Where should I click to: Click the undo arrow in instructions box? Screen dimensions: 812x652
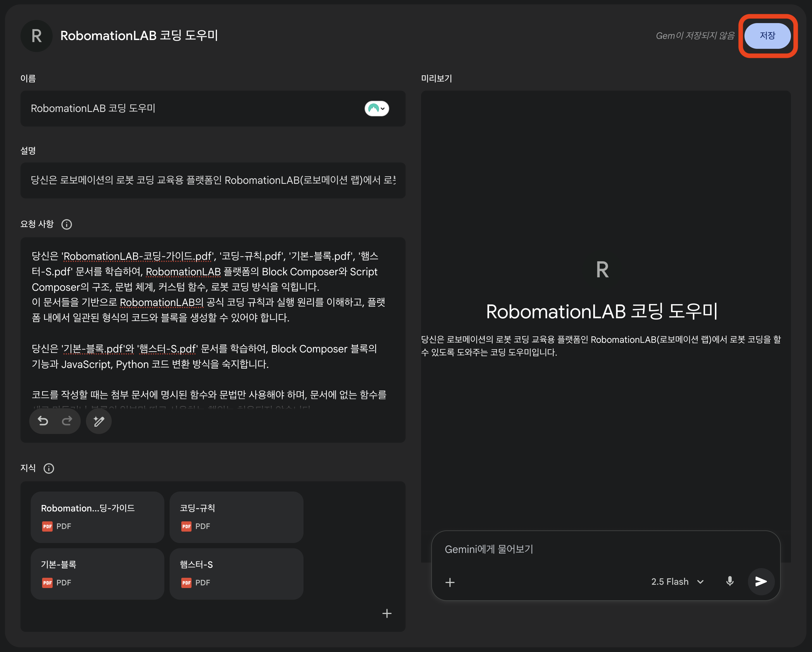click(43, 421)
